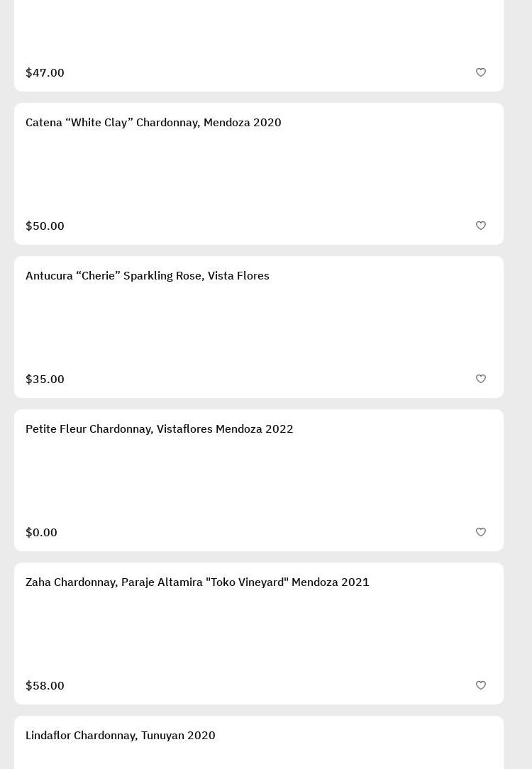Click the $50.00 price on Catena card
This screenshot has width=532, height=769.
[45, 226]
